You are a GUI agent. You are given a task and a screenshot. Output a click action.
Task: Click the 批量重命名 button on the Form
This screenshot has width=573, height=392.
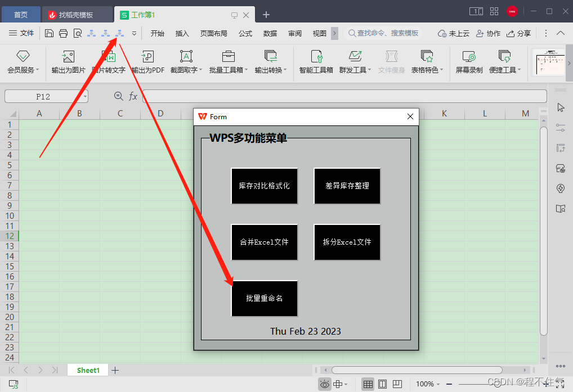coord(264,299)
